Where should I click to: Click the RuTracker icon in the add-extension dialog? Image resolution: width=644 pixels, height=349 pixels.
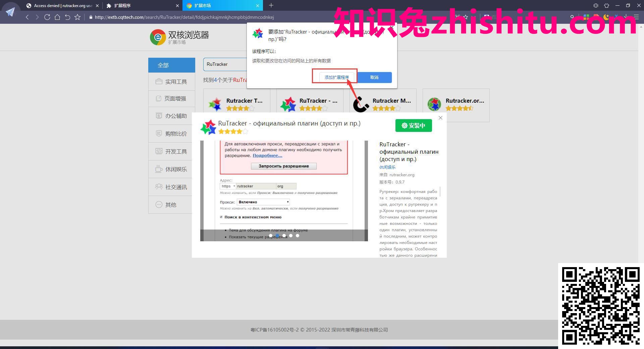click(x=258, y=34)
